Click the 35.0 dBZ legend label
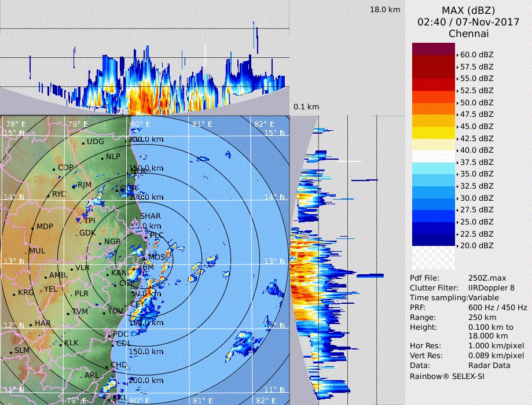Image resolution: width=532 pixels, height=405 pixels. (476, 174)
